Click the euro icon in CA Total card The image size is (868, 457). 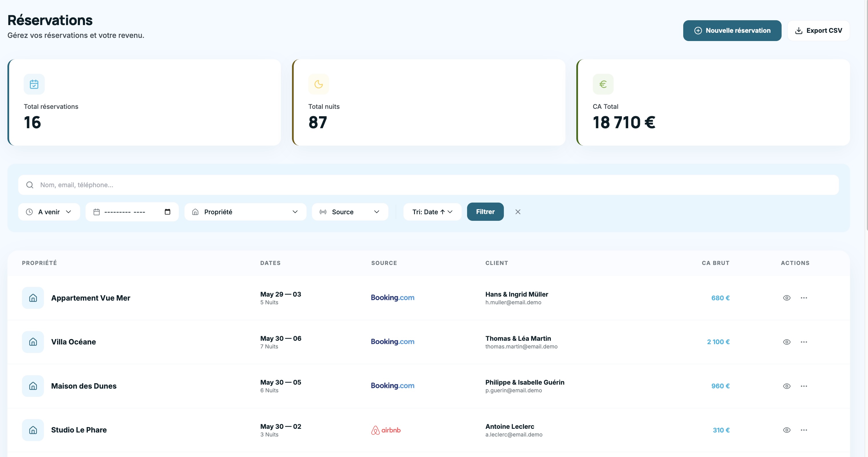(x=603, y=84)
